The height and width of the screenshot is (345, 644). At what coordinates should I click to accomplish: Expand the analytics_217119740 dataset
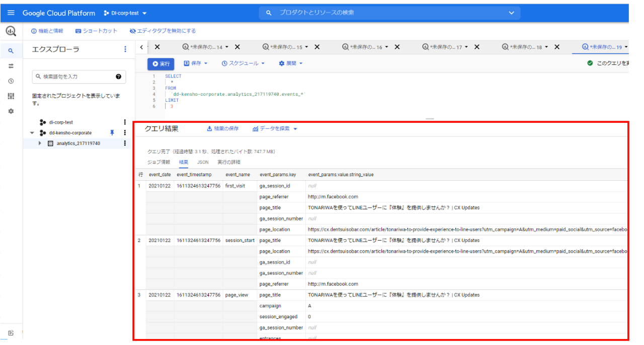click(x=40, y=144)
